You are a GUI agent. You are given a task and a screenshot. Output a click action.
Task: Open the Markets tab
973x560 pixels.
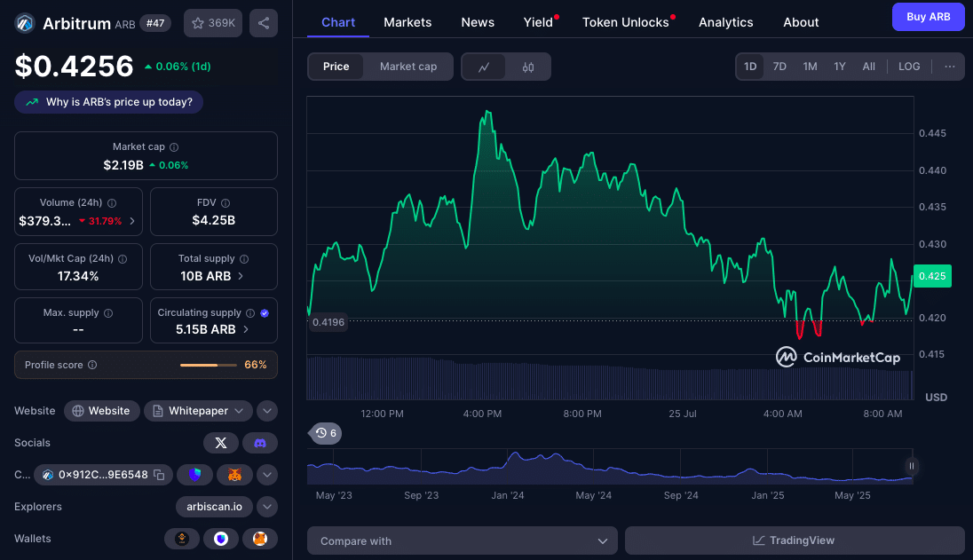[407, 22]
